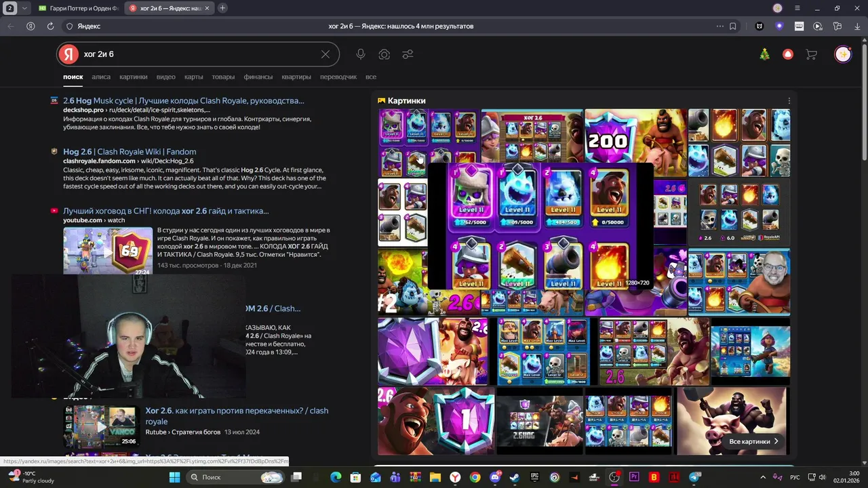The height and width of the screenshot is (488, 868).
Task: Clear the search query with the X
Action: pyautogui.click(x=325, y=54)
